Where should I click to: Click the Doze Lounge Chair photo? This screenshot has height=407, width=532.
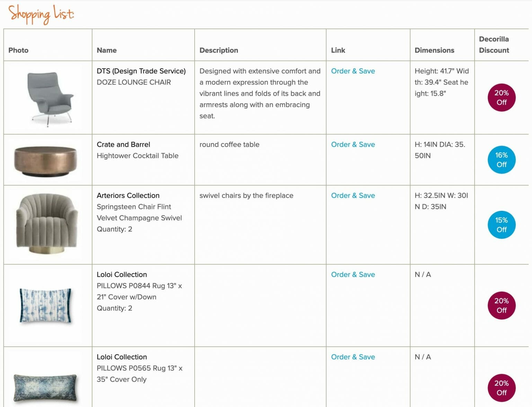(x=50, y=98)
